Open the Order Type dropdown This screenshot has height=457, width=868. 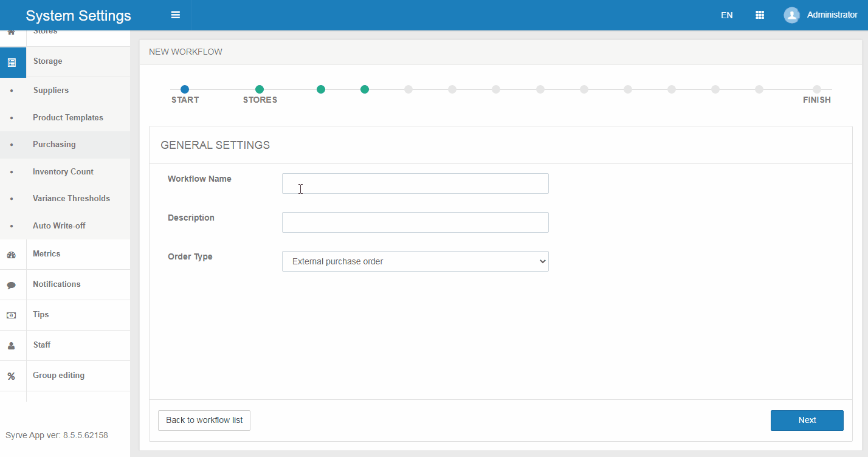[415, 261]
